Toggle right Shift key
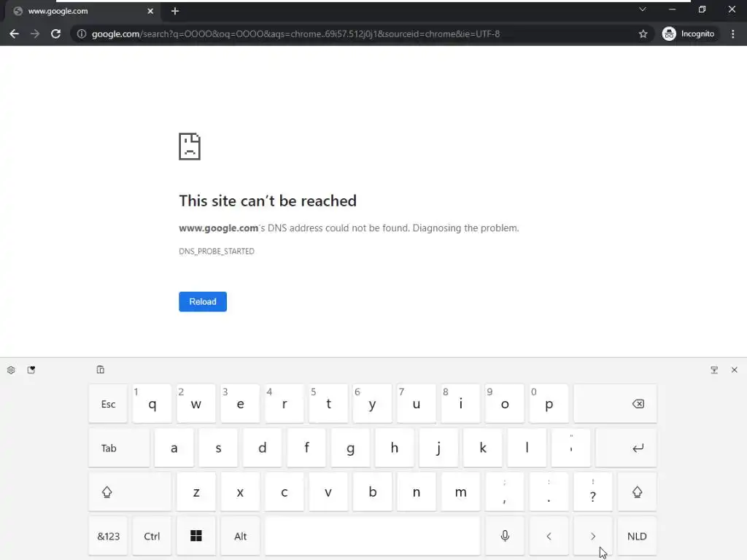This screenshot has width=747, height=560. pyautogui.click(x=637, y=492)
